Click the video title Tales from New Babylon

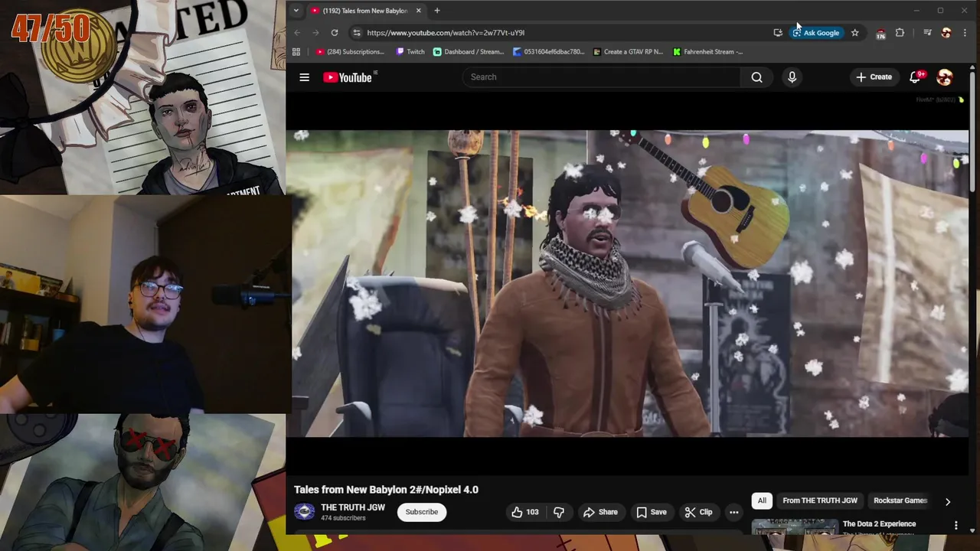point(386,490)
